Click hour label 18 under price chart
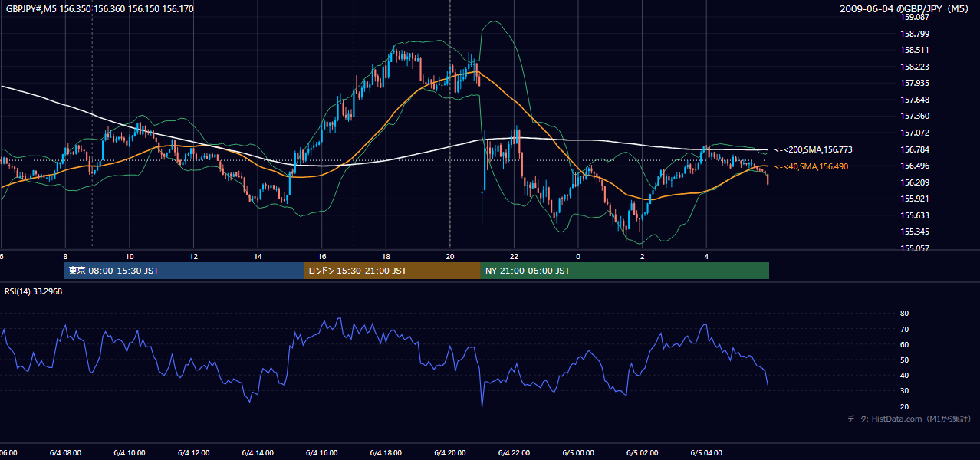980x460 pixels. 386,257
